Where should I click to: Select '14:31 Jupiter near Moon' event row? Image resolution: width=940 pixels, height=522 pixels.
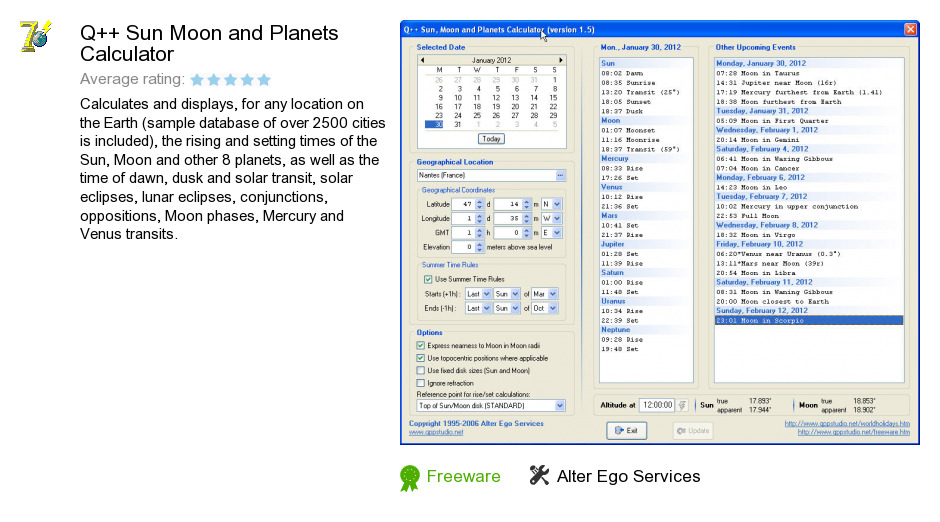[x=776, y=83]
